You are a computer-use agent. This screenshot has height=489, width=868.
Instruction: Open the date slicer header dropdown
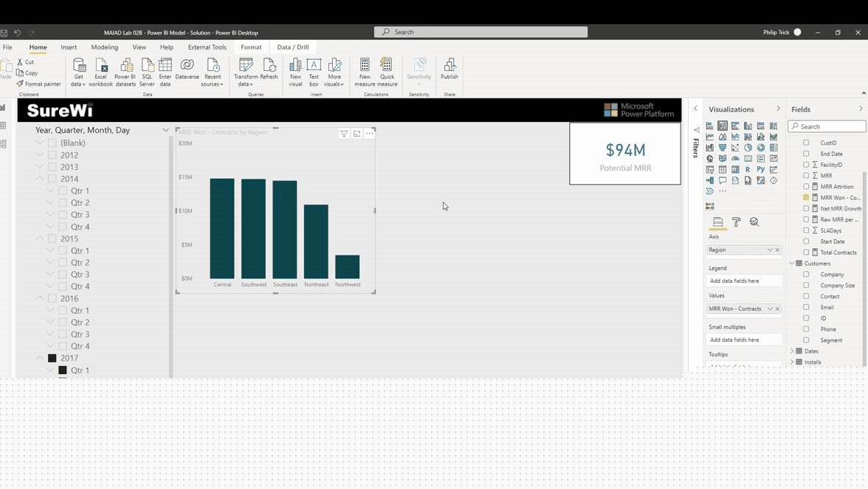pos(165,130)
